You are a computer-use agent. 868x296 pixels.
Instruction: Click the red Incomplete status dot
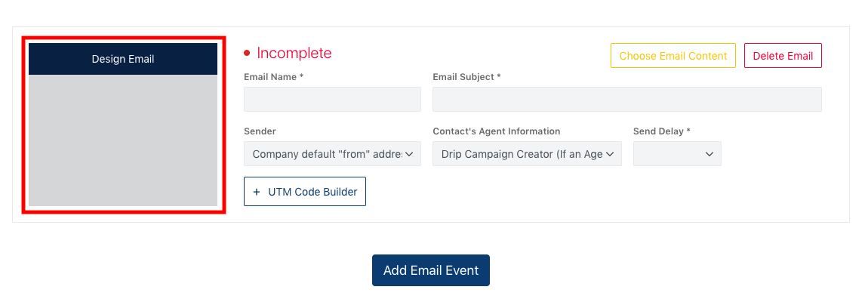coord(247,53)
